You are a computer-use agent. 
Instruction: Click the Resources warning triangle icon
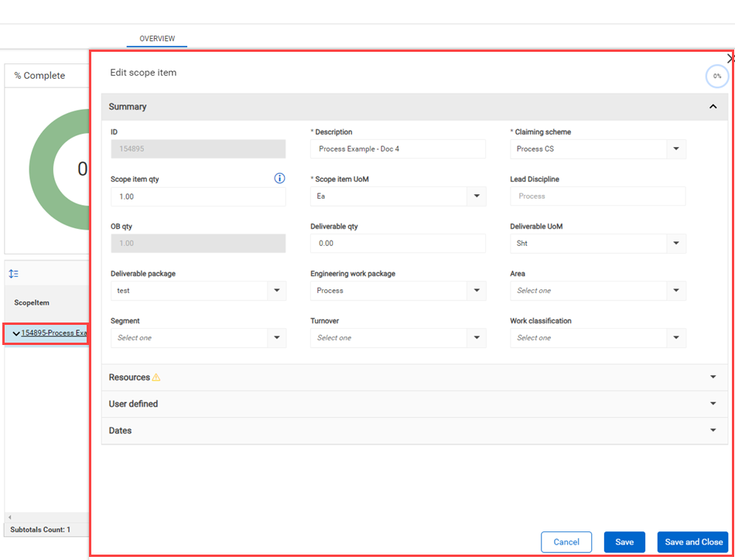pyautogui.click(x=156, y=377)
